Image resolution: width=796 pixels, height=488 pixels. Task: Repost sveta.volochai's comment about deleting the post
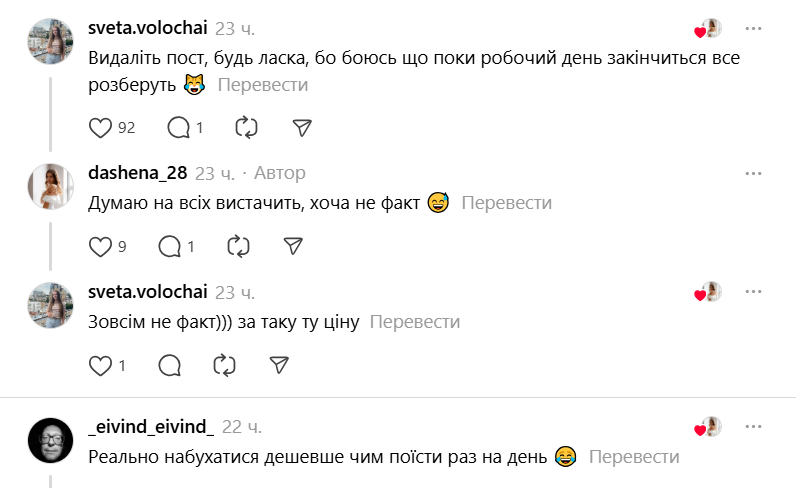tap(246, 127)
